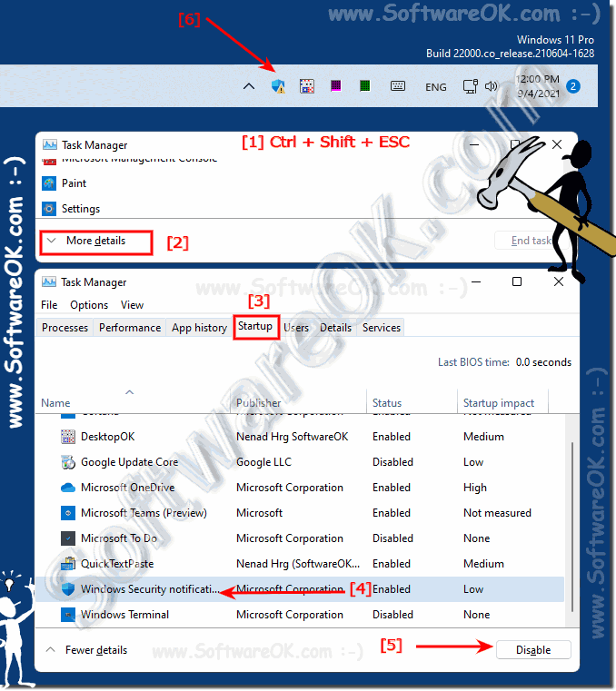Click End task button

[x=531, y=241]
